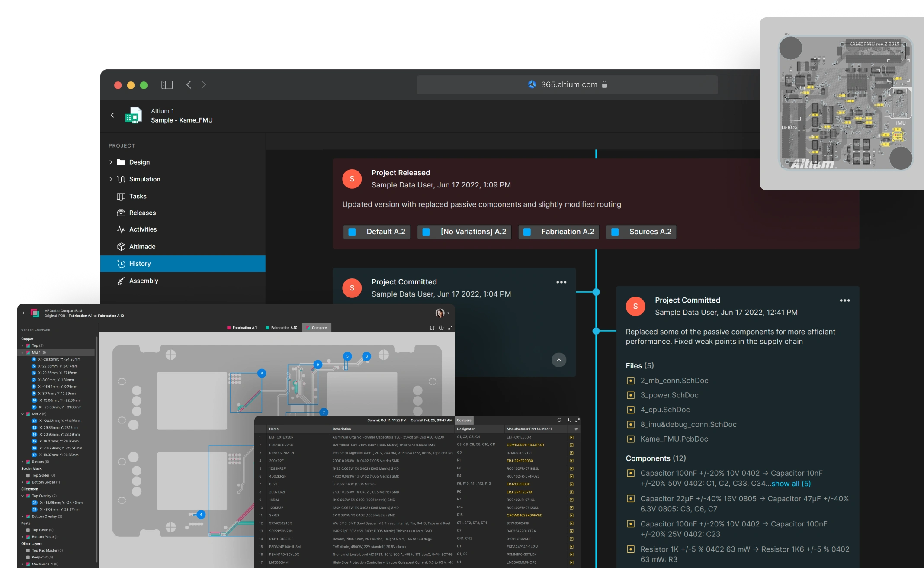Open the Altimade section

point(142,246)
